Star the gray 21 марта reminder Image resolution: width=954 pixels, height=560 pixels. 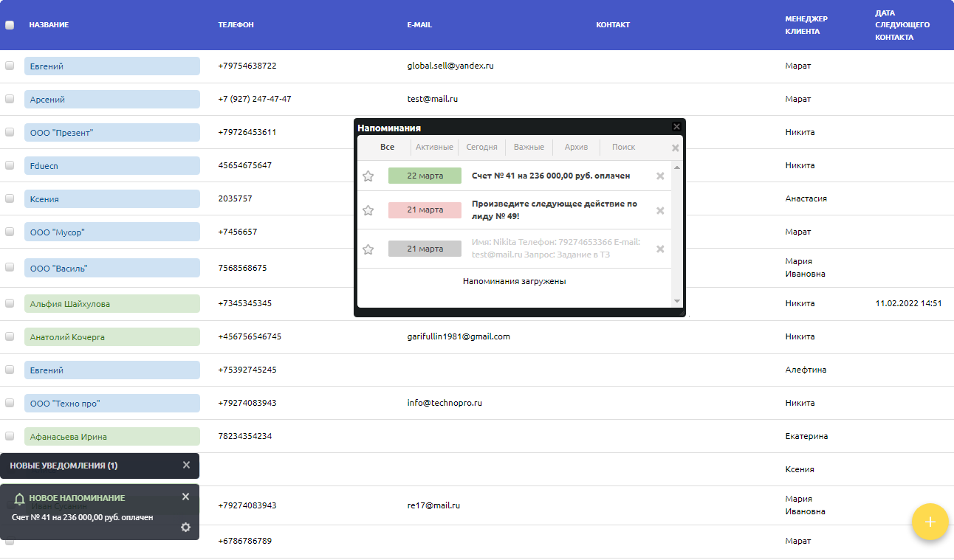368,249
